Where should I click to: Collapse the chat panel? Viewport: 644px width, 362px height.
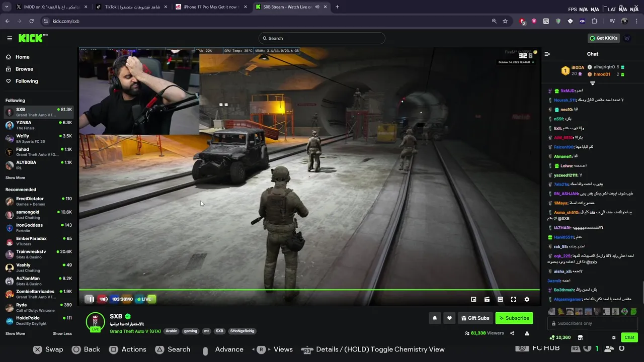(x=547, y=54)
